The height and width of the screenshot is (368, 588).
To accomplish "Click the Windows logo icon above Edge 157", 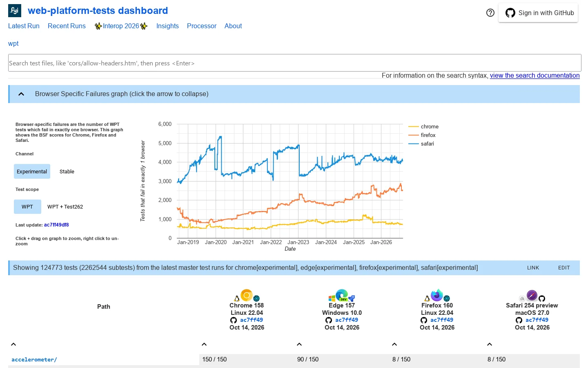I will pyautogui.click(x=332, y=298).
